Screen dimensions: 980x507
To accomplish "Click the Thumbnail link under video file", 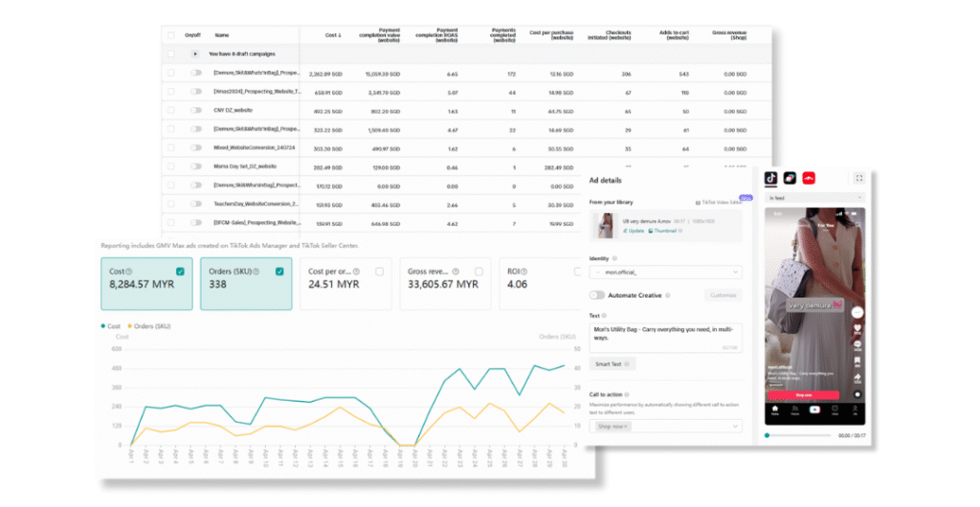I will [x=662, y=231].
